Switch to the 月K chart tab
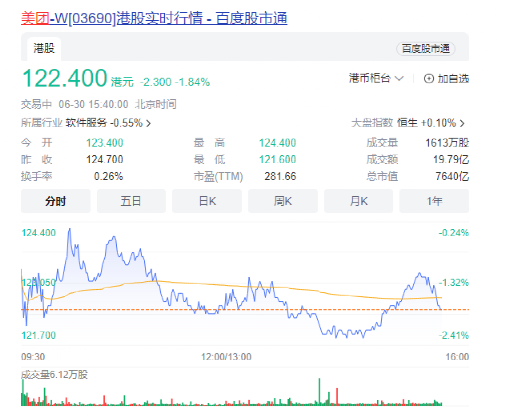 pos(359,201)
